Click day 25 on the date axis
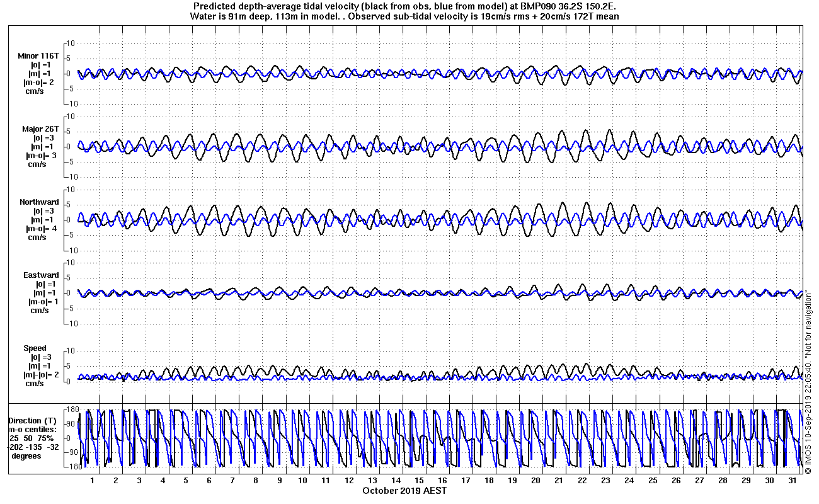Viewport: 819px width, 504px height. 652,480
